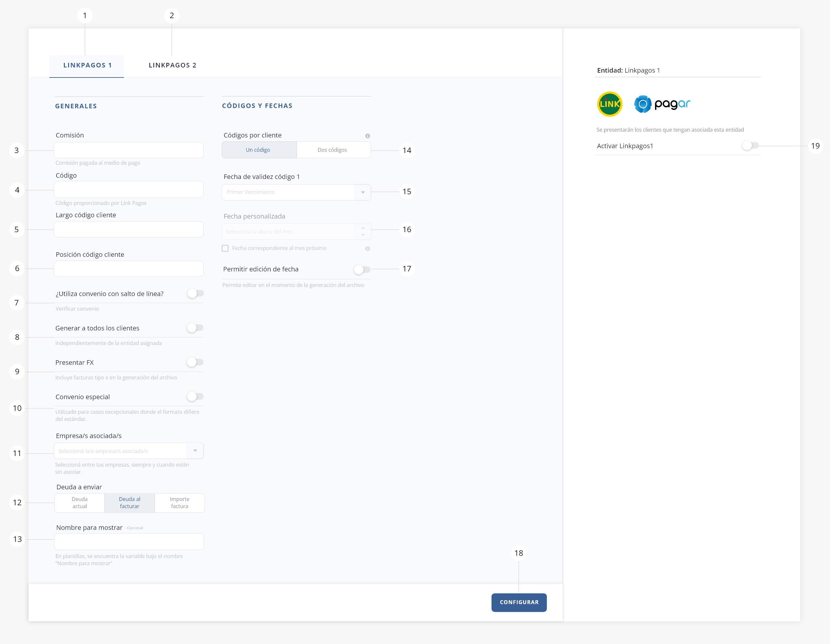Click Fecha personalizada stepper arrows

tap(363, 232)
